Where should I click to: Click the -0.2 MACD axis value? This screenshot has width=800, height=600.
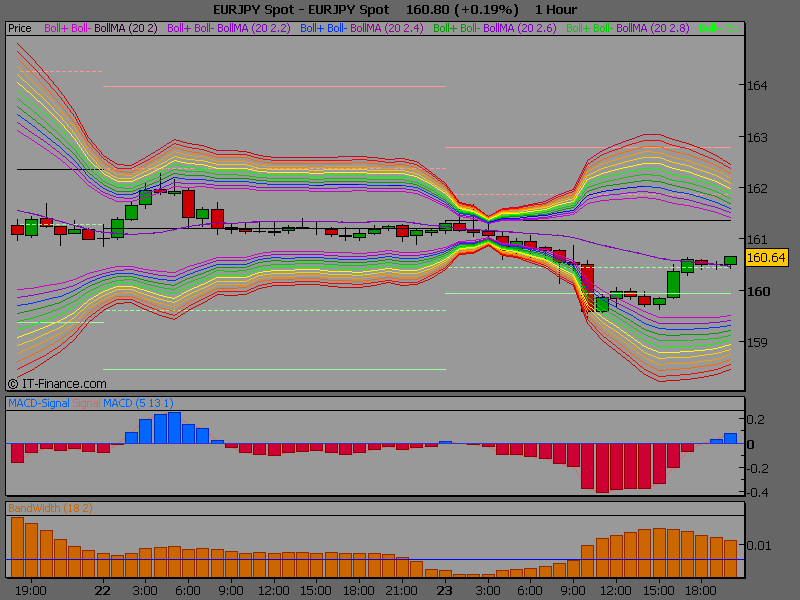756,468
